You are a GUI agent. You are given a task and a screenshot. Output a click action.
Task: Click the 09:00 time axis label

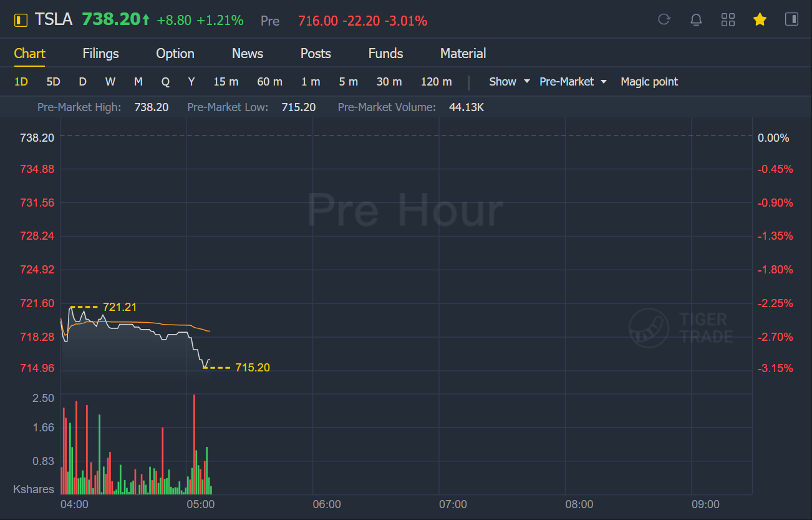[x=705, y=504]
